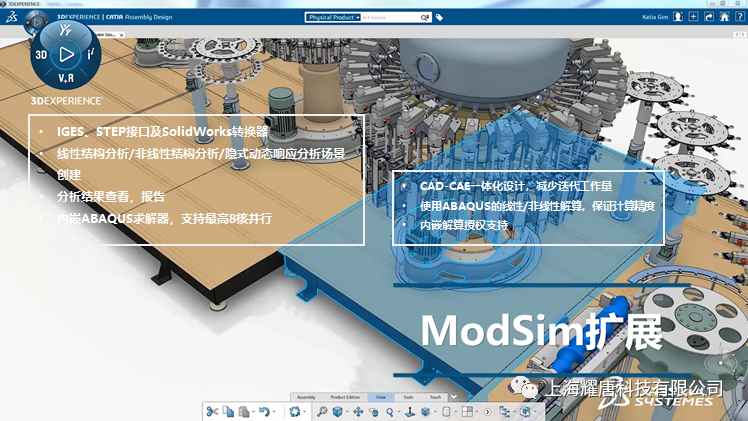Open the Home icon in the top bar

724,17
